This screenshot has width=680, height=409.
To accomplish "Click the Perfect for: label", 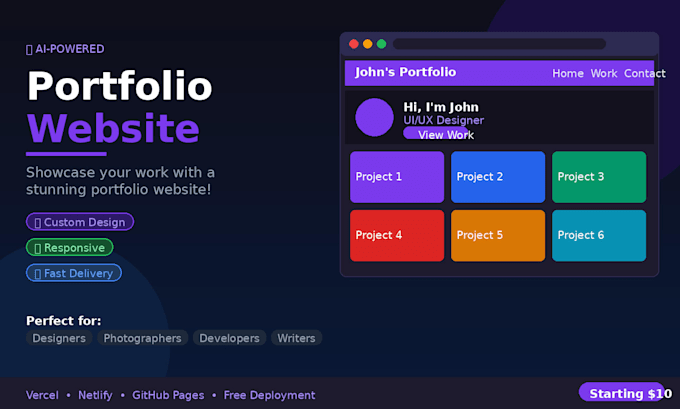I will 64,321.
